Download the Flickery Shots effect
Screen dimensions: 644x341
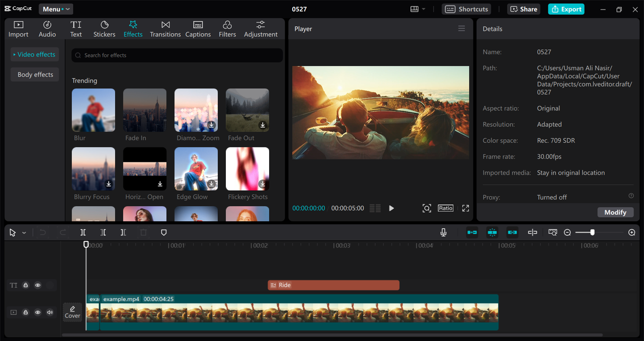click(x=263, y=184)
